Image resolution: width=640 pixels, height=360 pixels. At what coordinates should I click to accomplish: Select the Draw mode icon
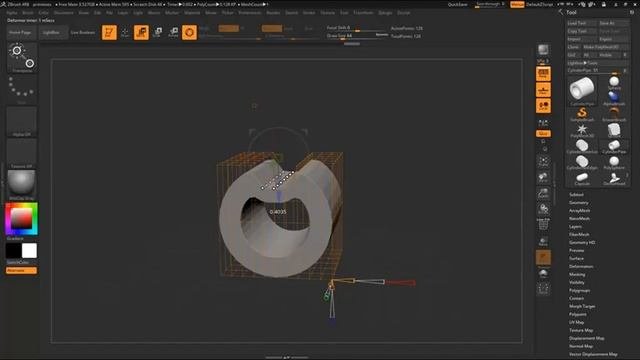pos(125,32)
